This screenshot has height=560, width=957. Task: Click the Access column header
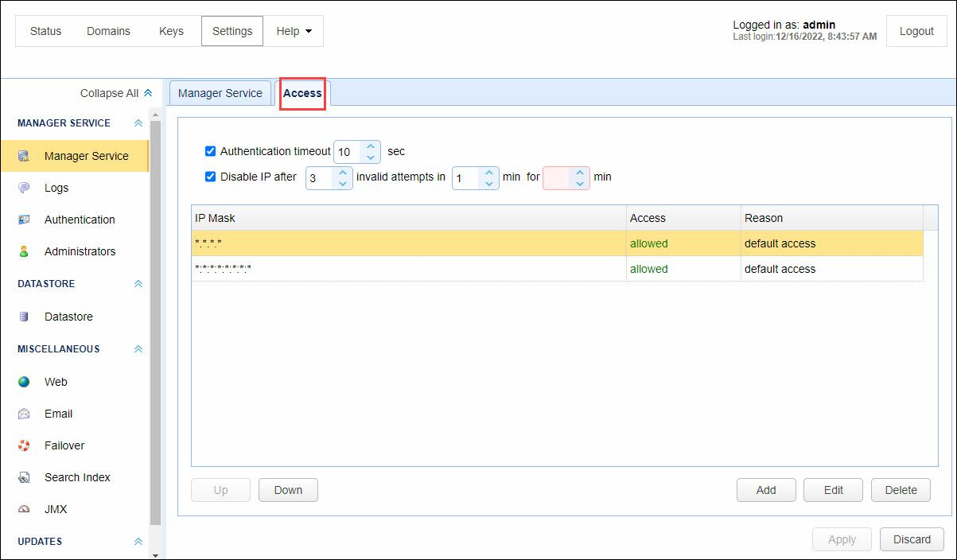point(683,218)
